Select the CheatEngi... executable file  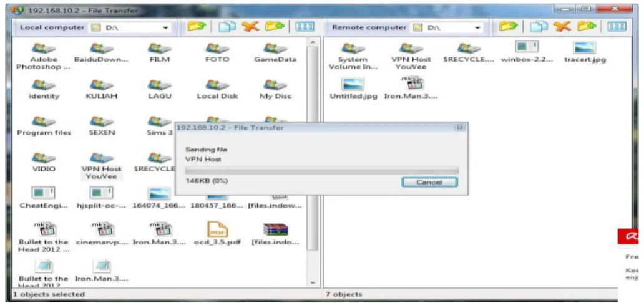[44, 198]
